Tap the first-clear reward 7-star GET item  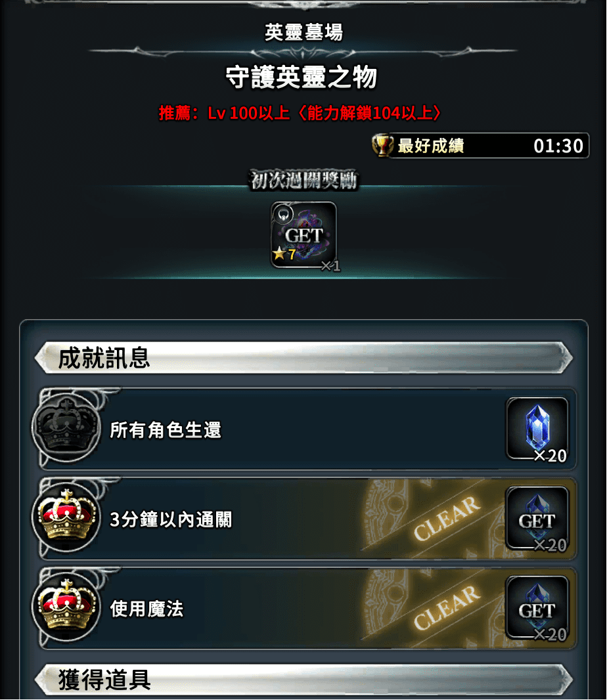pos(303,235)
